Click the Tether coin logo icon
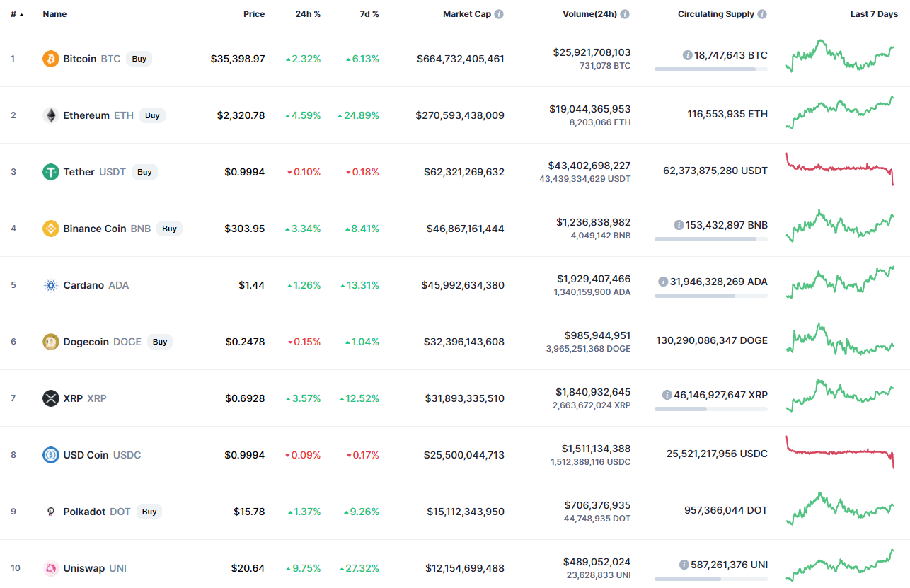 click(x=50, y=172)
